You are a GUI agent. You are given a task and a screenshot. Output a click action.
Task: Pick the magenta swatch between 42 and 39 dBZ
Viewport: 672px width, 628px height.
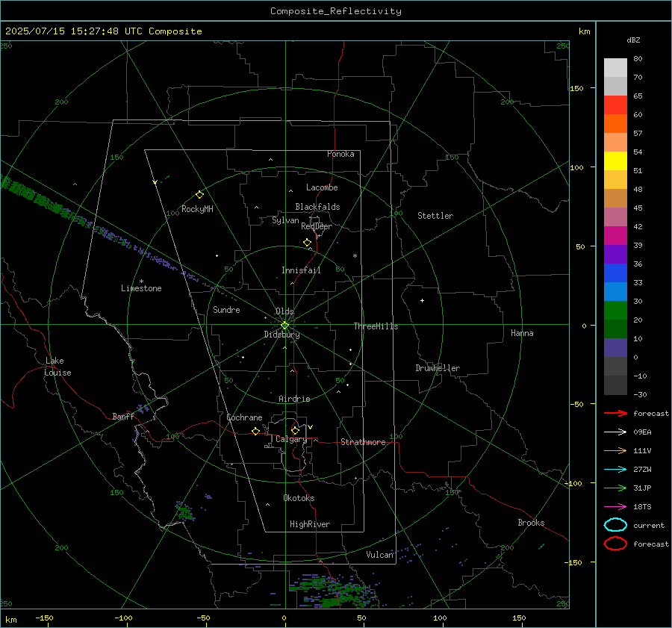(x=615, y=236)
